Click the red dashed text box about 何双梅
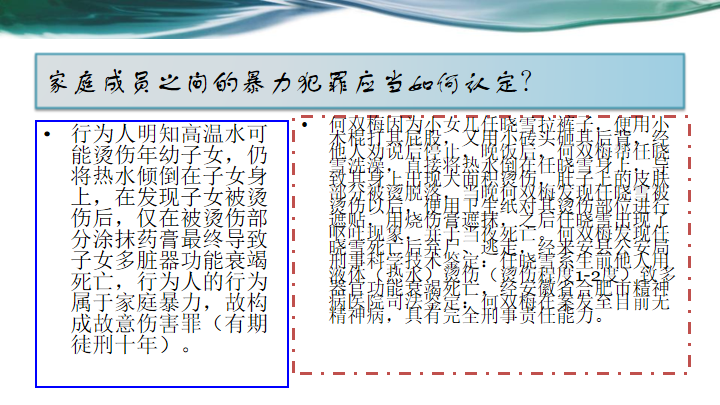 tap(492, 245)
